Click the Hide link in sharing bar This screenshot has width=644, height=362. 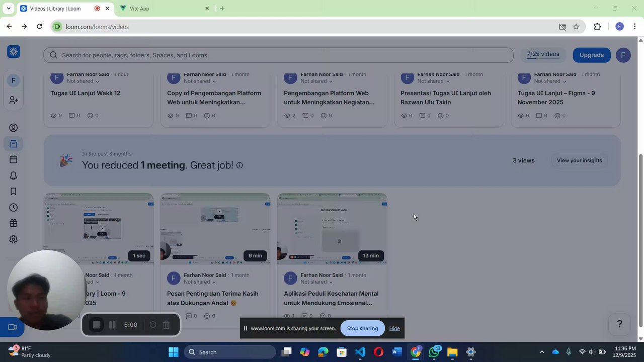tap(394, 328)
